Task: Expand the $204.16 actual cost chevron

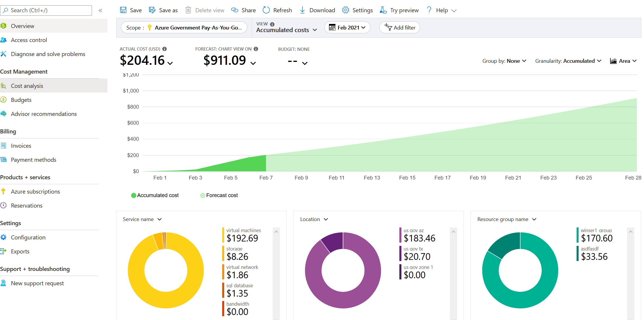Action: (x=170, y=63)
